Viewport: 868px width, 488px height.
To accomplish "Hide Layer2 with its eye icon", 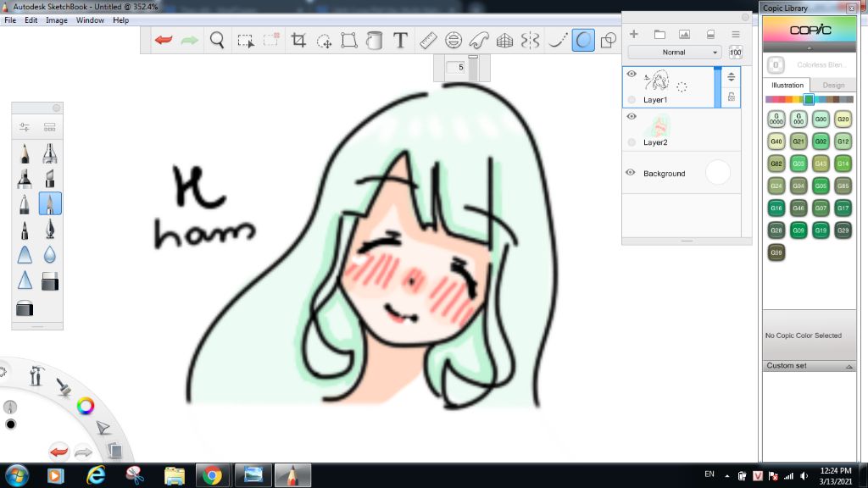I will click(x=631, y=116).
